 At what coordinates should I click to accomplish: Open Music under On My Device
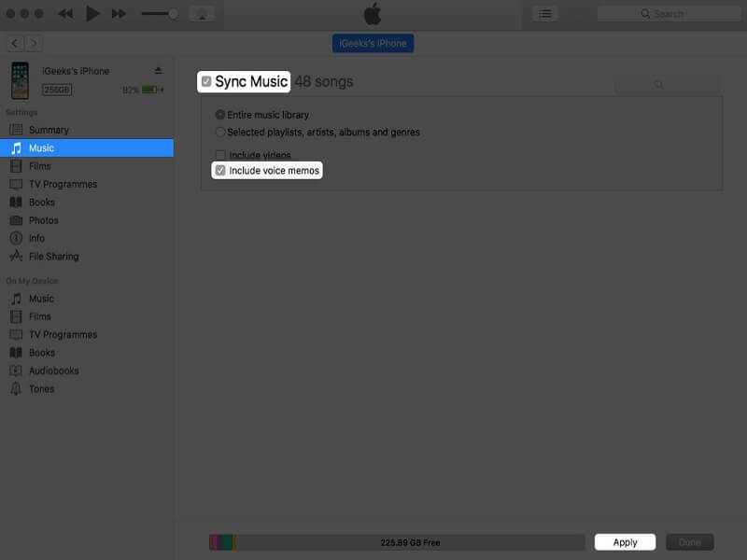[x=87, y=299]
